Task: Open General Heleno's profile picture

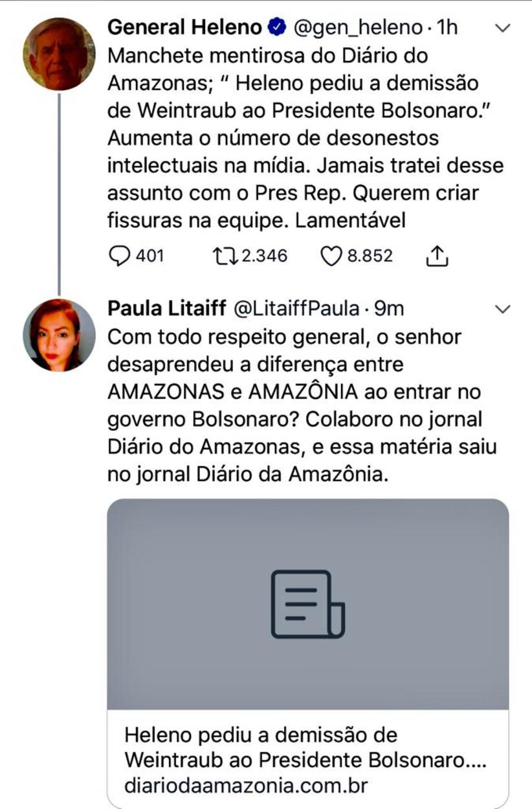Action: coord(59,54)
